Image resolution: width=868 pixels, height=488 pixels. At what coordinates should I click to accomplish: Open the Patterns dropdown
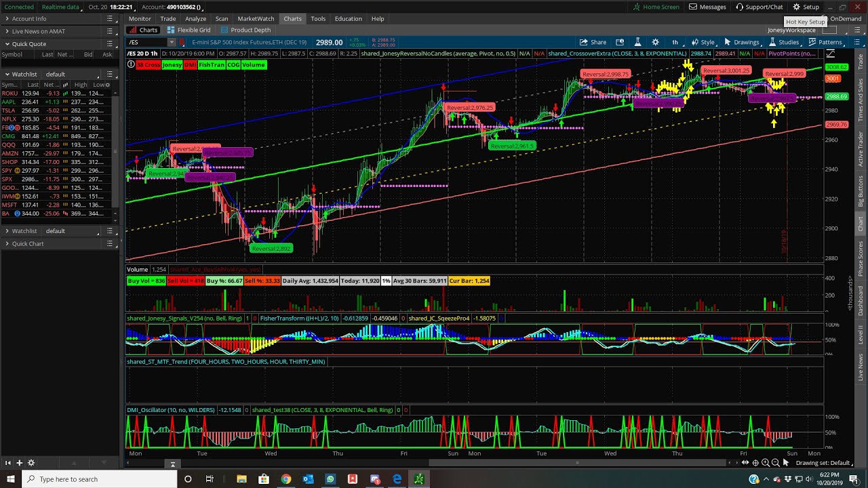825,42
